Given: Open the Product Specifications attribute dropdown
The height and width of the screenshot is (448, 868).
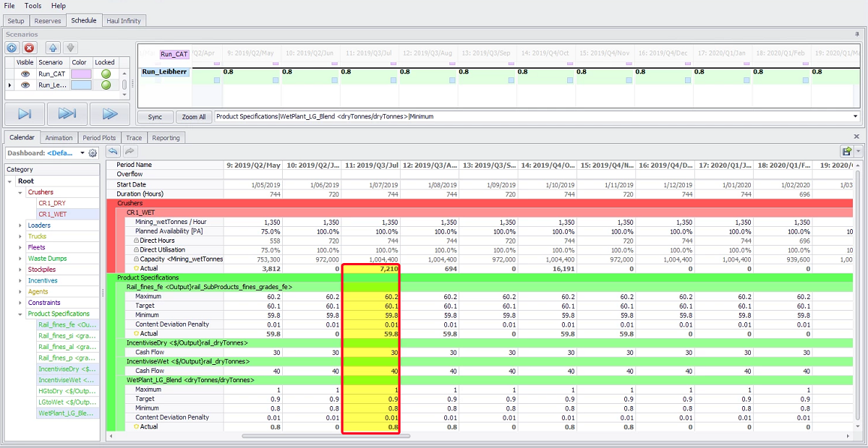Looking at the screenshot, I should point(856,116).
